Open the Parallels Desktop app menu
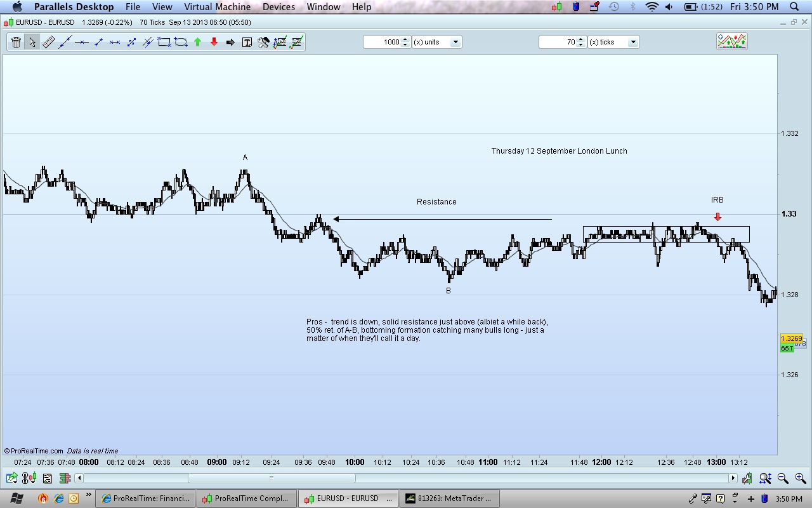 pos(74,7)
